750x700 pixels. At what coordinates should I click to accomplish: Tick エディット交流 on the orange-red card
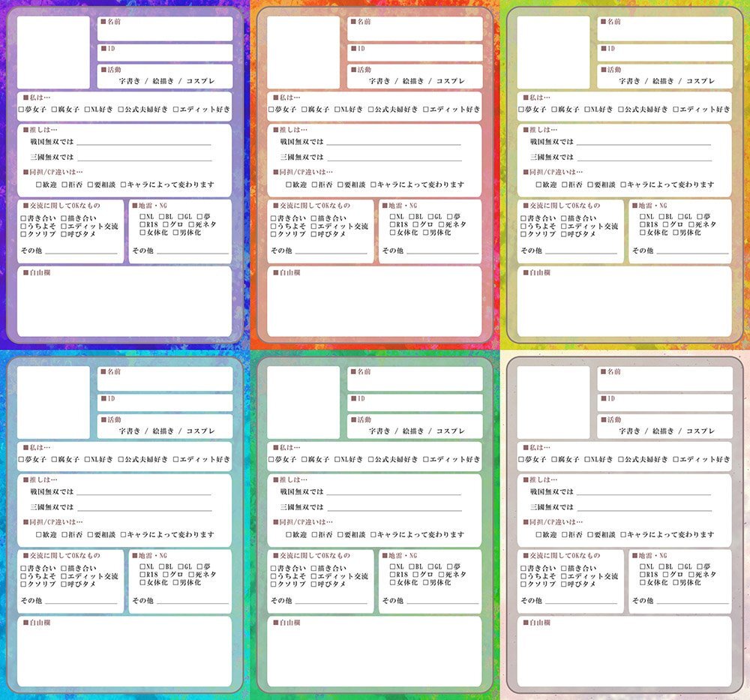tap(313, 227)
